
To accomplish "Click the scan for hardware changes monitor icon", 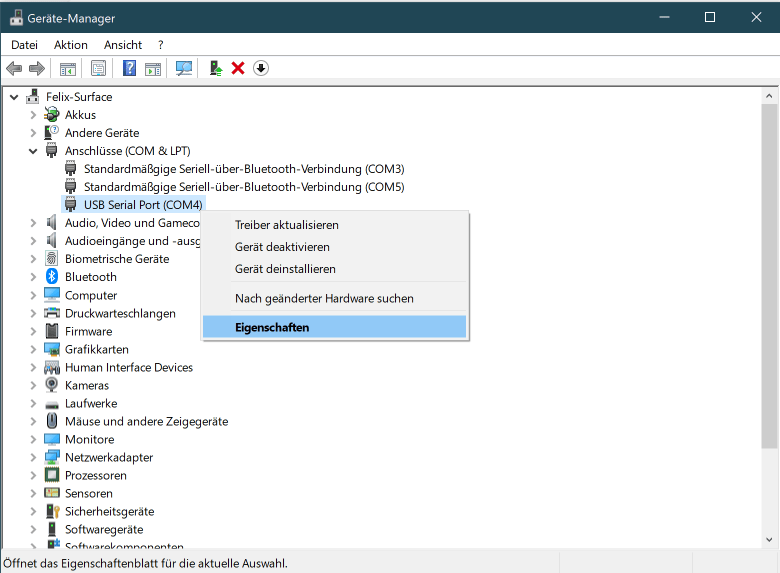I will click(x=183, y=68).
